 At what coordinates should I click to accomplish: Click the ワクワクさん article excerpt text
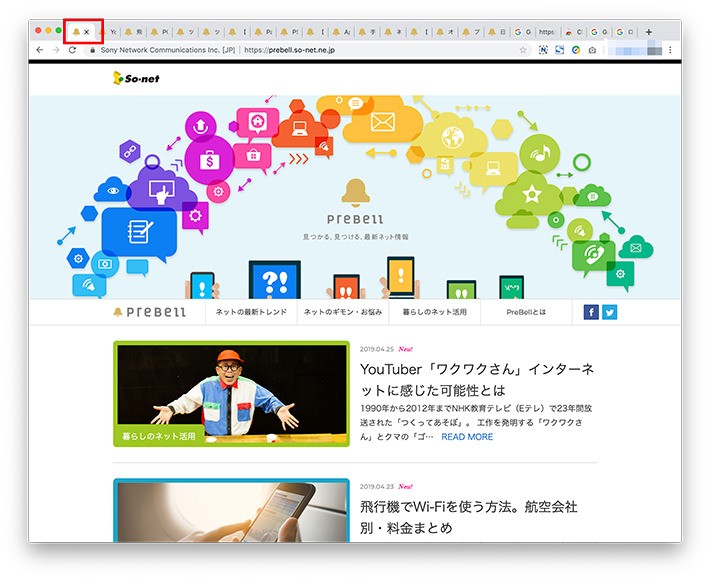(476, 422)
